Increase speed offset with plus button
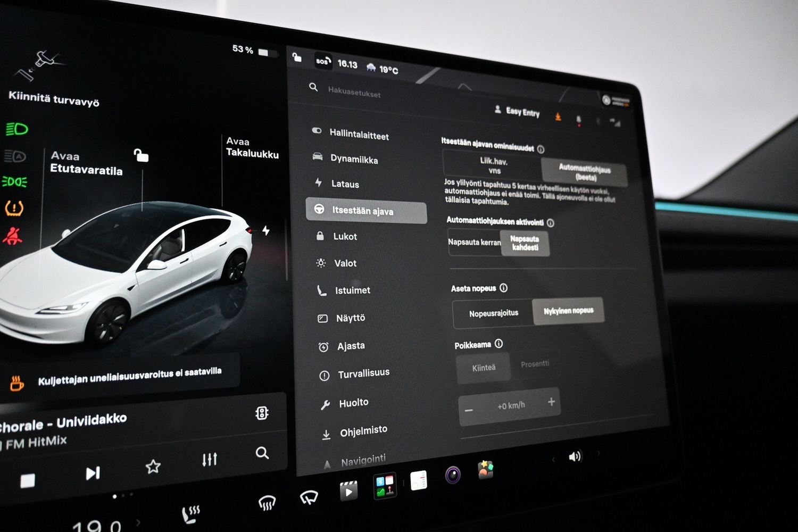This screenshot has width=798, height=532. coord(551,402)
